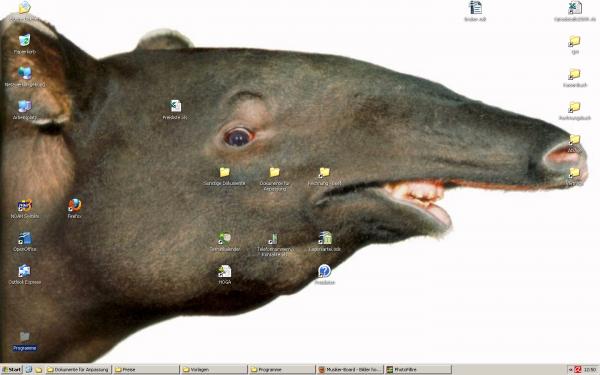Click the quick launch folder icon

click(x=39, y=370)
